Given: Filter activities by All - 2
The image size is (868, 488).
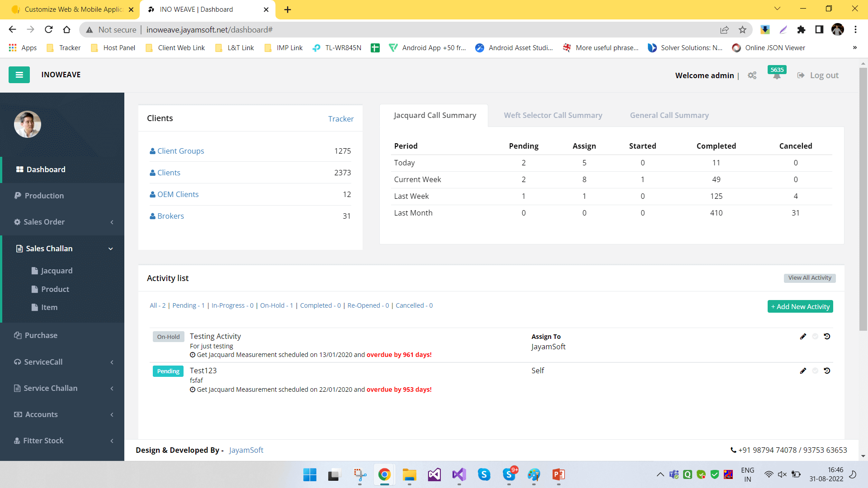Looking at the screenshot, I should [x=158, y=305].
